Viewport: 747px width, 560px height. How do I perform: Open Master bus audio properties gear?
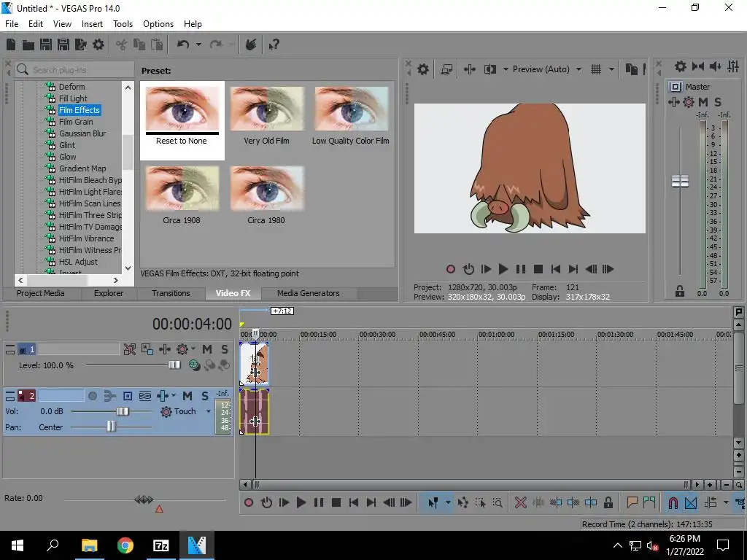(681, 66)
